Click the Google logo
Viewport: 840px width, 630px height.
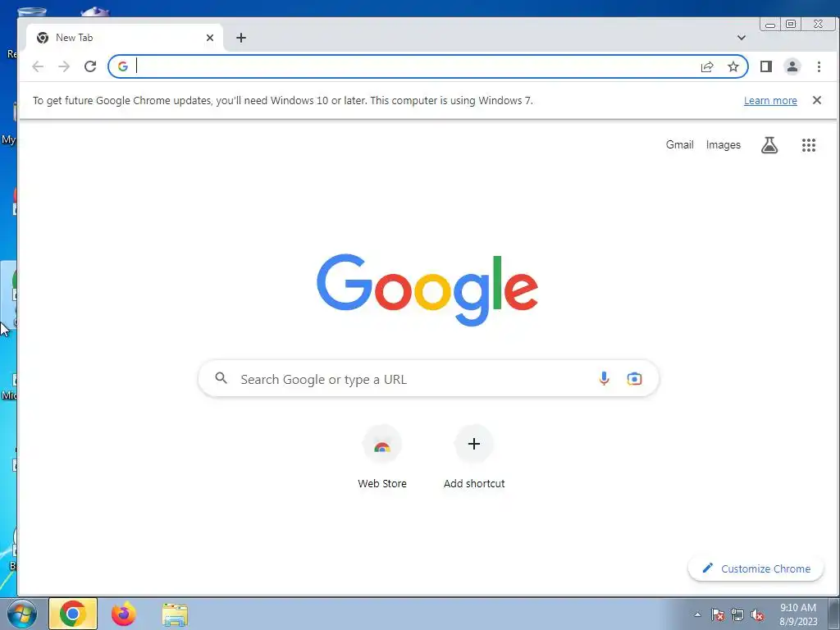coord(427,290)
